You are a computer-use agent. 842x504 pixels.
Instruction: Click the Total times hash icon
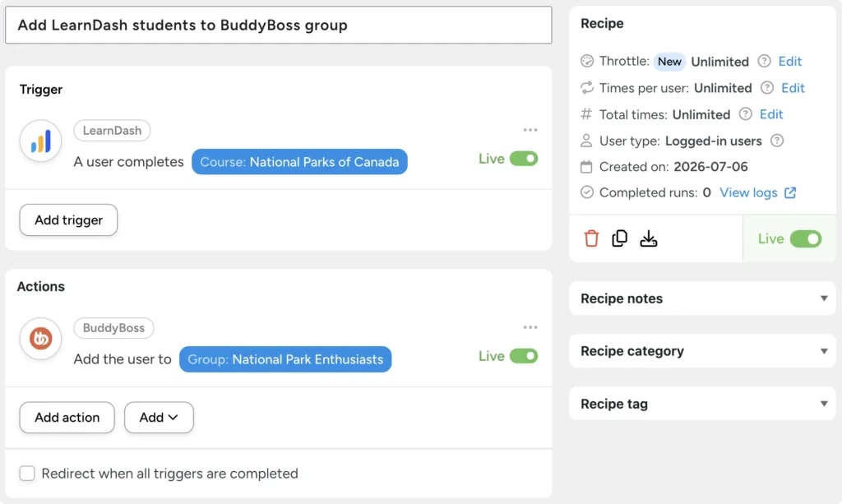[586, 113]
